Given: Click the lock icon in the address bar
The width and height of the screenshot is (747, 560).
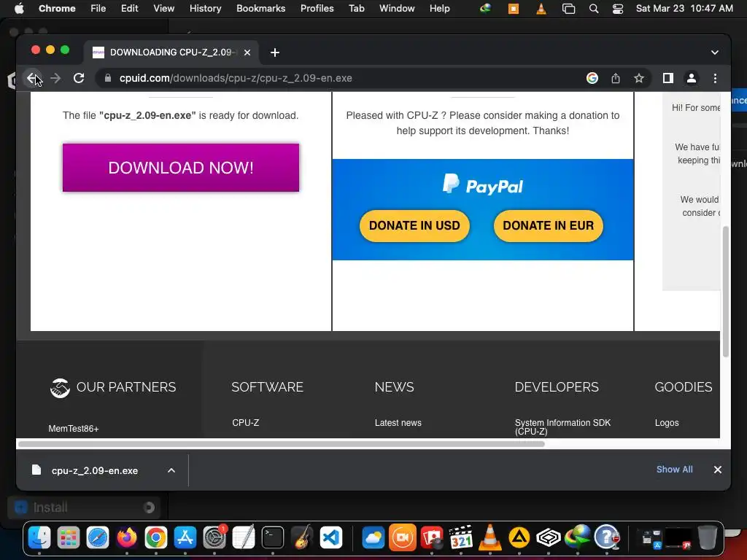Looking at the screenshot, I should (x=108, y=78).
